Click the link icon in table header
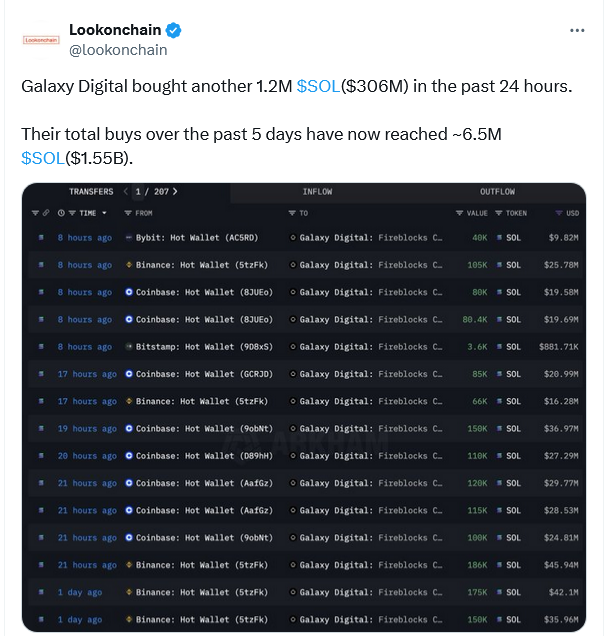616x636 pixels. point(46,213)
